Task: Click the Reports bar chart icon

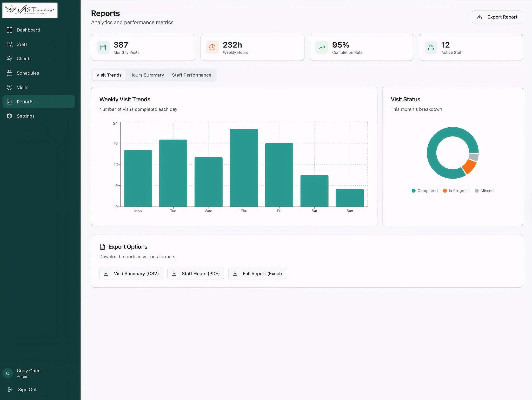Action: [x=10, y=102]
